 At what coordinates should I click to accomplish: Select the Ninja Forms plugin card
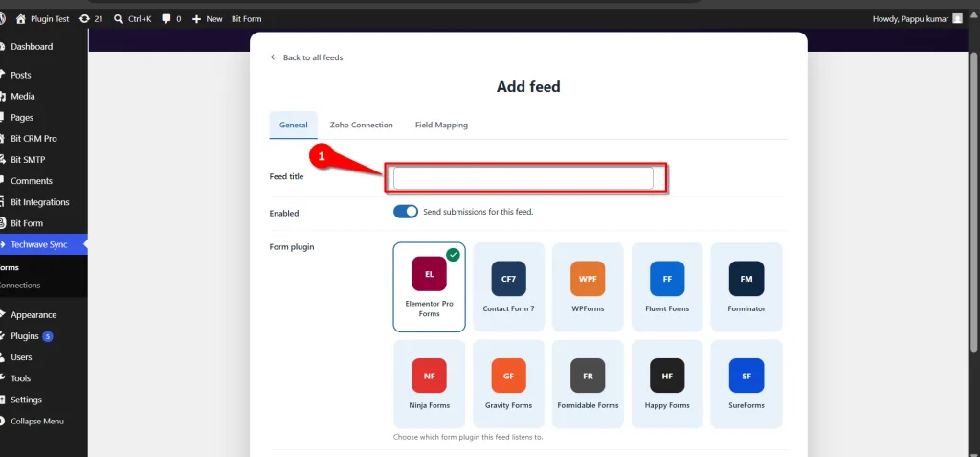pos(430,384)
